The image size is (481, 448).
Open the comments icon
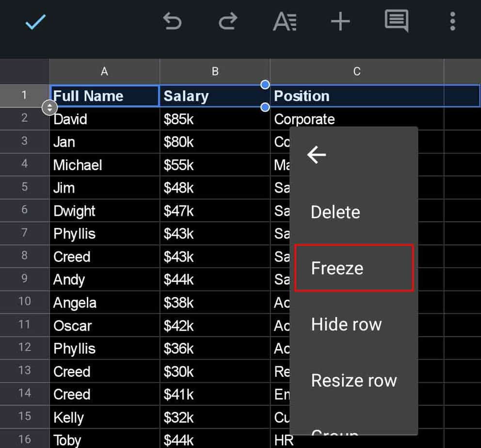[396, 22]
